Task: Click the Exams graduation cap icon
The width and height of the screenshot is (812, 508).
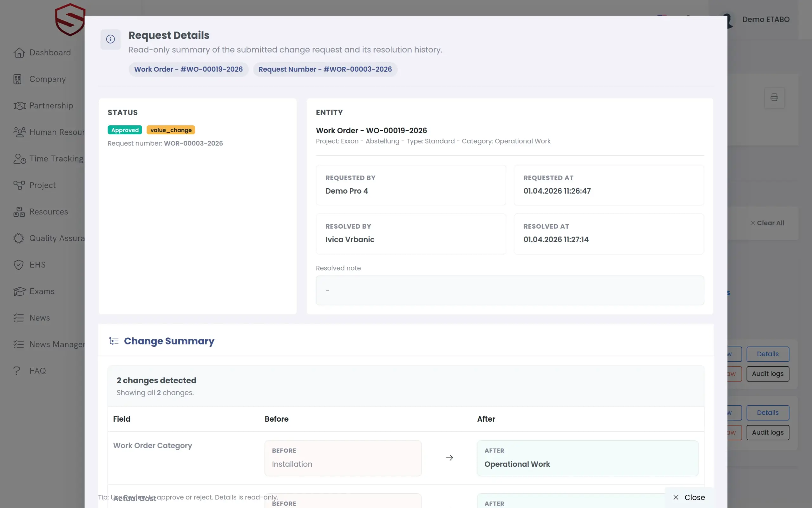Action: pos(19,292)
